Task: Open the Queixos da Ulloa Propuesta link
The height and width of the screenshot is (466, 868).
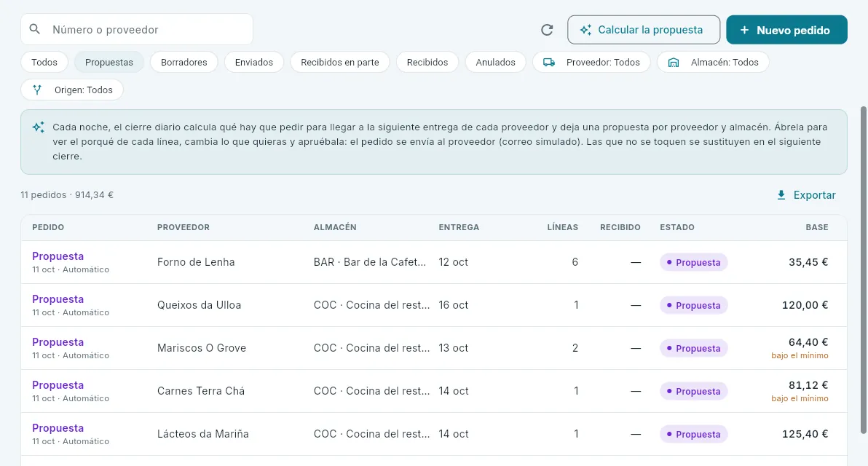Action: (x=58, y=299)
